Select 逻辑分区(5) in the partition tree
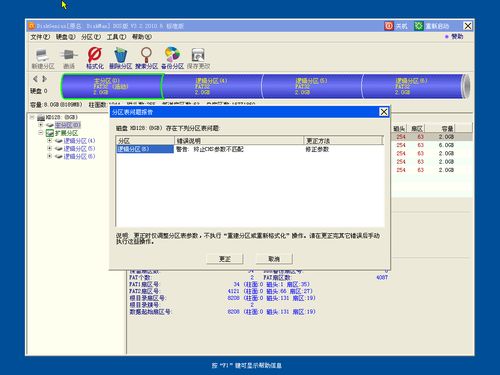The width and height of the screenshot is (500, 375). pos(79,149)
